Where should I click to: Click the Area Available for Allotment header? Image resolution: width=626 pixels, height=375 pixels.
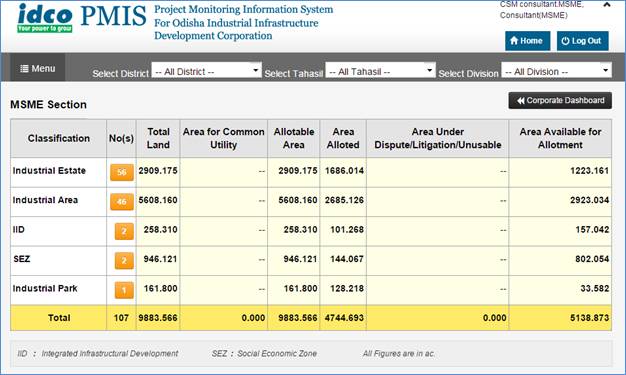click(560, 138)
